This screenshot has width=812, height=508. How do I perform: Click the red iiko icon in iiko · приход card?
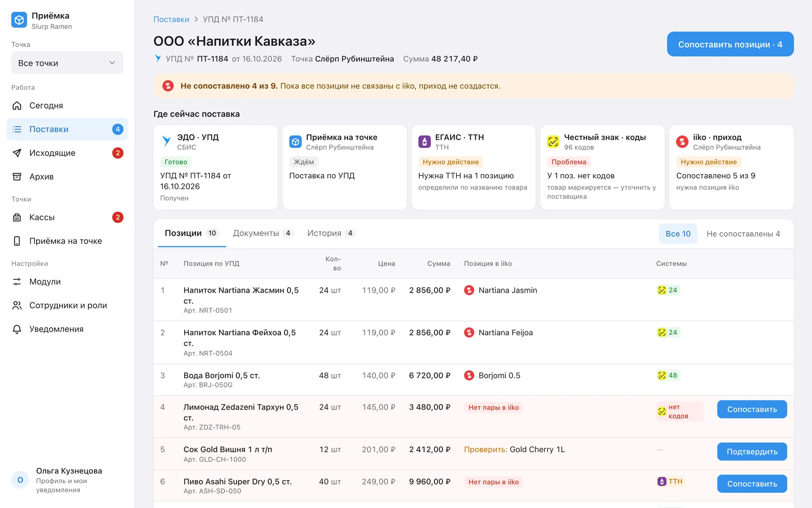[x=683, y=142]
